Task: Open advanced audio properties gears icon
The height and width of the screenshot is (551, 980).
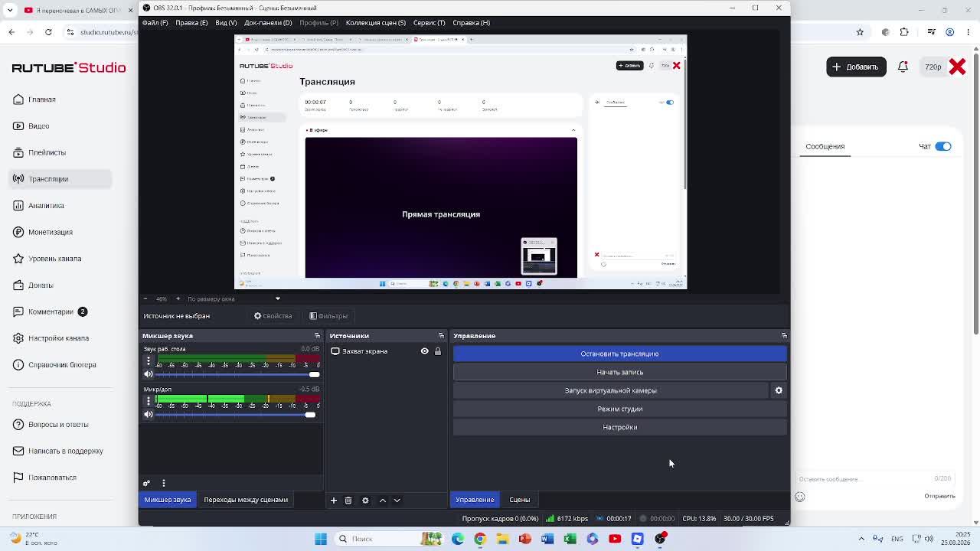Action: [x=146, y=483]
